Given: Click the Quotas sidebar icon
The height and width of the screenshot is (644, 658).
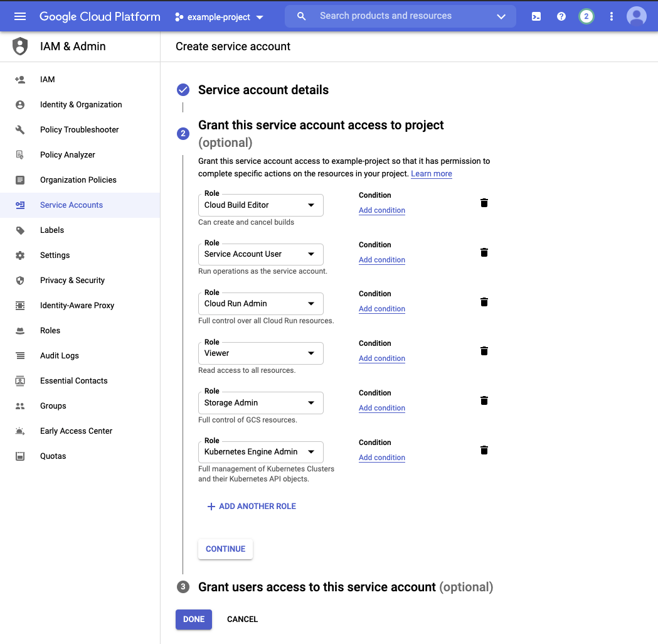Looking at the screenshot, I should [19, 456].
